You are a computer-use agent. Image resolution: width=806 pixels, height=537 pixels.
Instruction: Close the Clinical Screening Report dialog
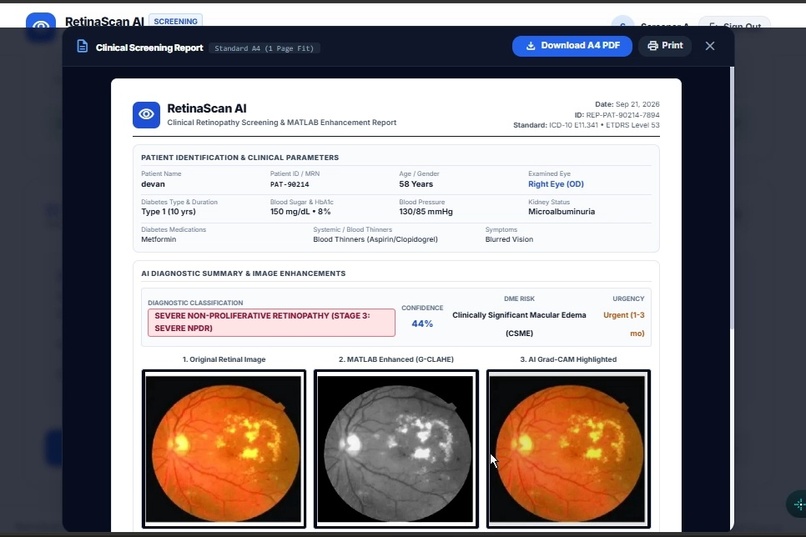(710, 46)
